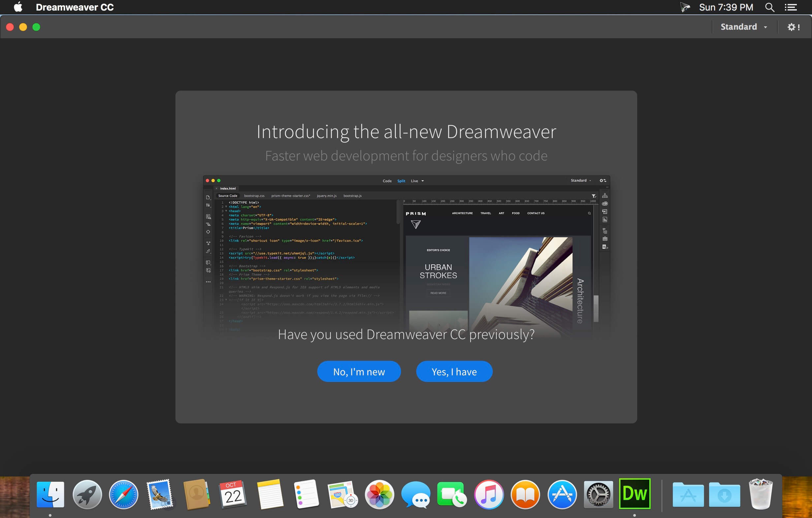Open the Photos app in the Dock
Viewport: 812px width, 518px height.
click(x=379, y=494)
